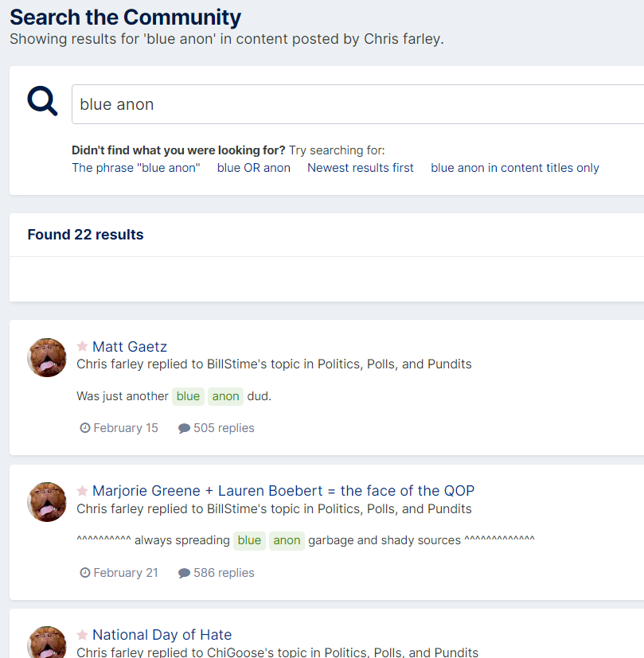
Task: Open avatar next to National Day of Hate
Action: click(47, 642)
